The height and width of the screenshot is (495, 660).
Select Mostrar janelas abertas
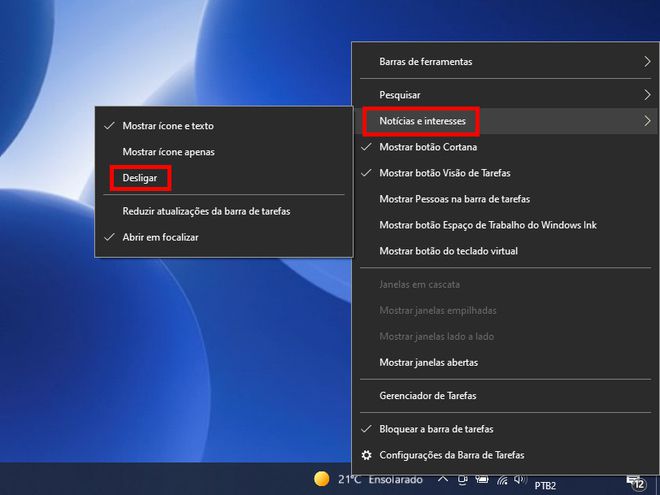(505, 362)
